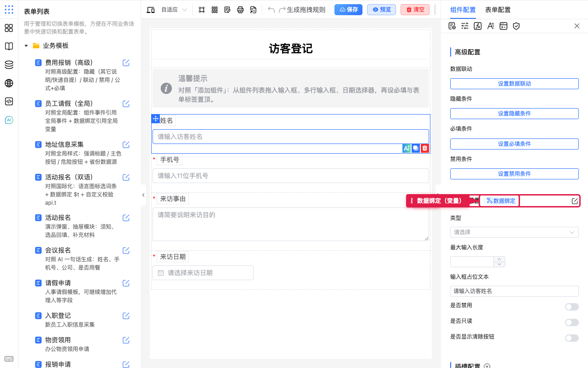588x368 pixels.
Task: Toggle the 是否禁用 switch
Action: tap(572, 307)
